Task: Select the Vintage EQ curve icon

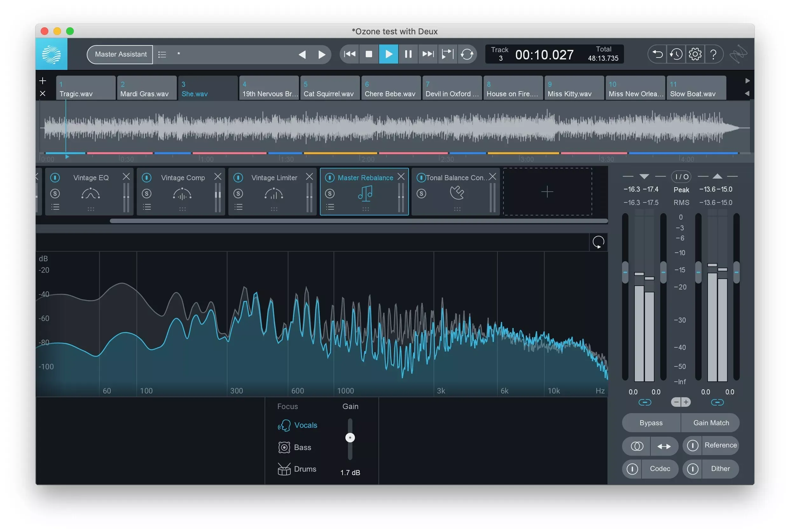Action: [91, 194]
